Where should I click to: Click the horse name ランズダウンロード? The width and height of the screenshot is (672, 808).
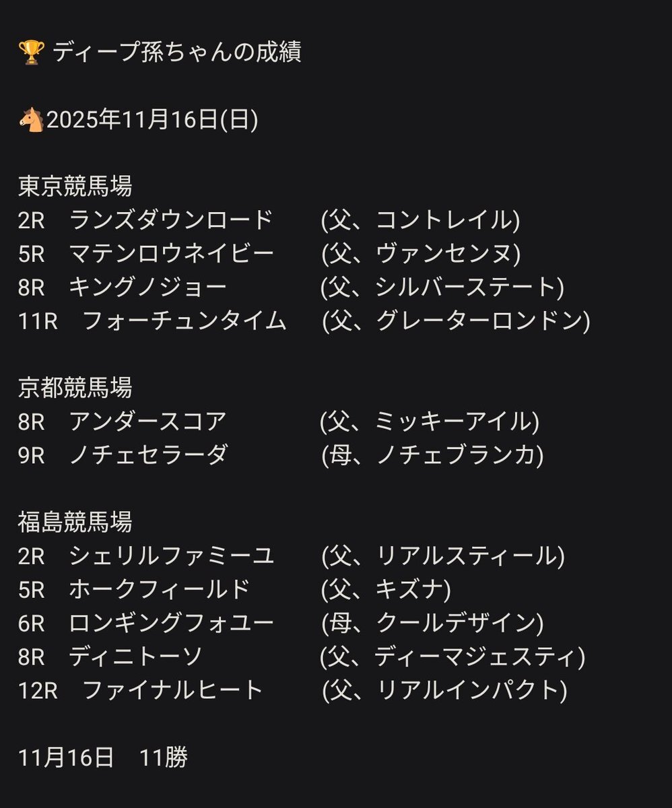(x=171, y=220)
